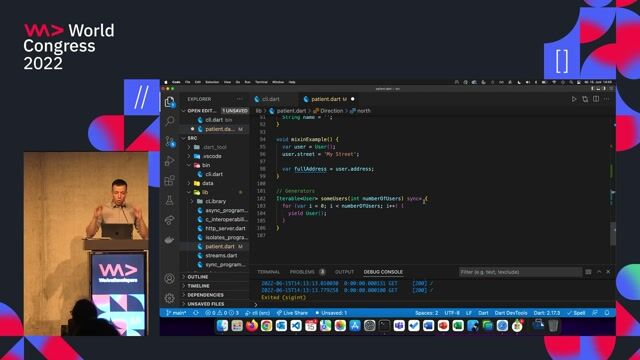The image size is (640, 360).
Task: Click the main branch indicator
Action: click(x=176, y=313)
